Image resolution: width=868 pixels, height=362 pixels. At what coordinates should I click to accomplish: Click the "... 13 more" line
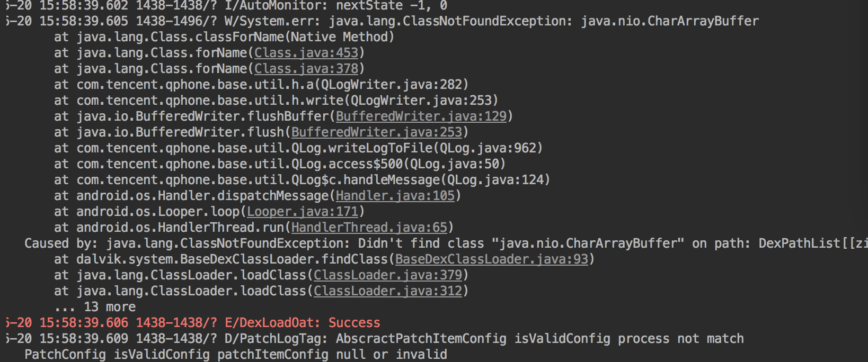95,307
